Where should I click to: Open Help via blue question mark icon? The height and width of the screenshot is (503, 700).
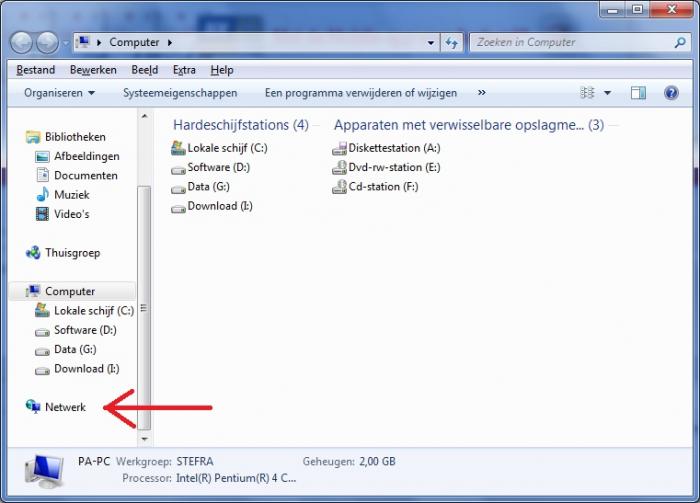coord(671,93)
